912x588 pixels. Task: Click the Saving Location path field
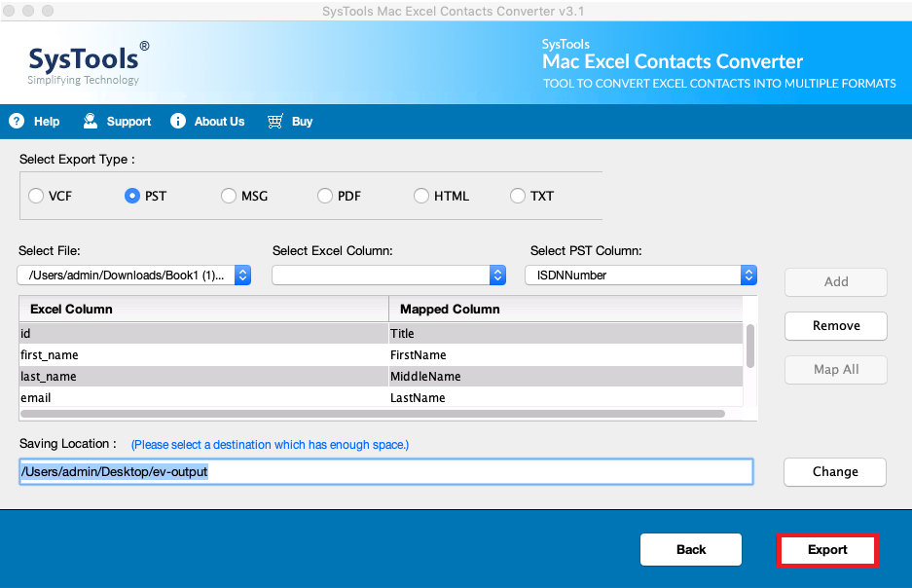pos(386,472)
